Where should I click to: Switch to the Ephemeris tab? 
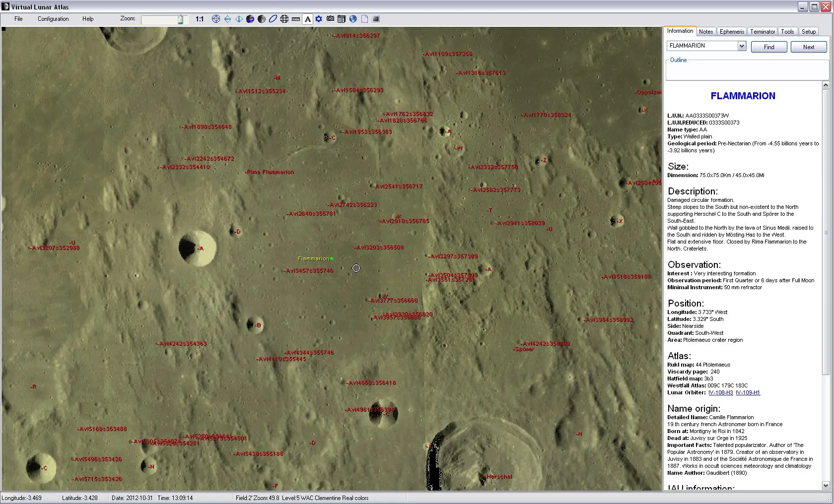pos(732,31)
